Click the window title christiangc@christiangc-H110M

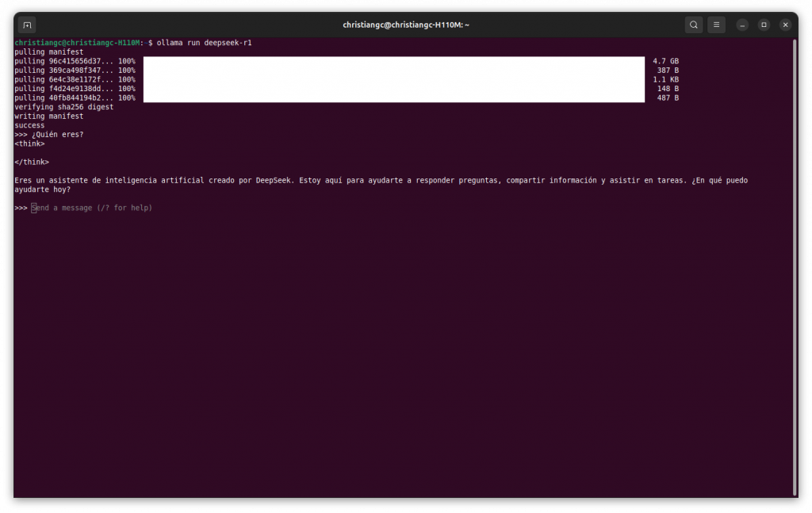coord(405,25)
